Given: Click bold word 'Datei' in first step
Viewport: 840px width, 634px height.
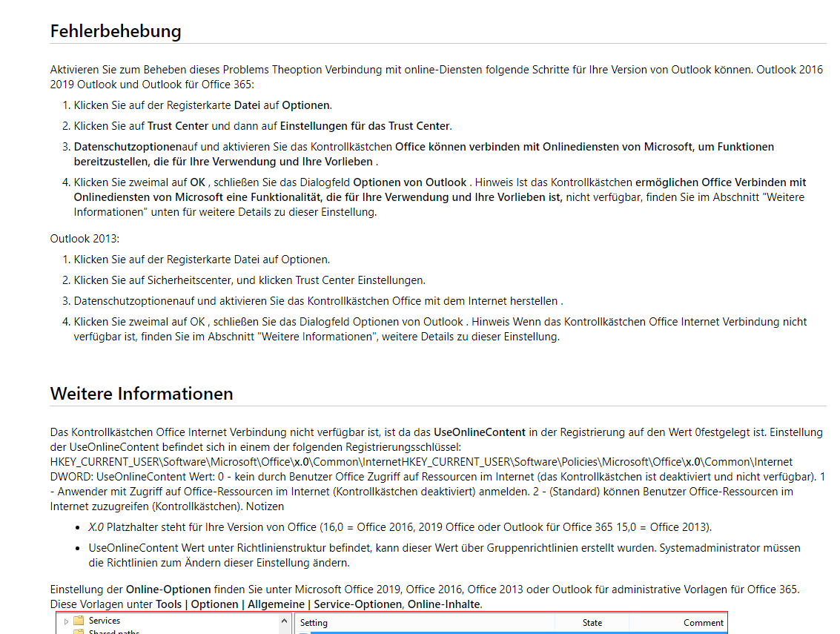Looking at the screenshot, I should (247, 105).
